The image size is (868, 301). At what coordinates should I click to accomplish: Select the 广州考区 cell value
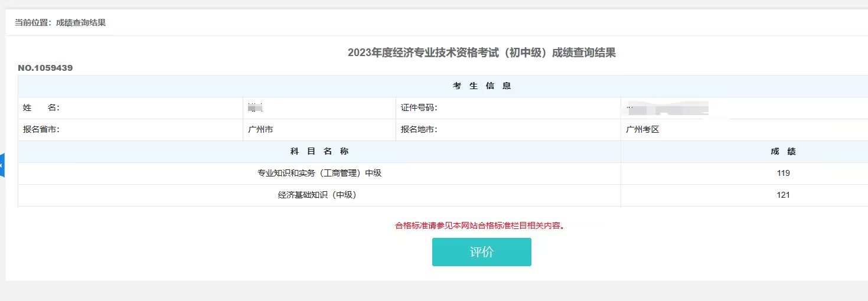642,130
